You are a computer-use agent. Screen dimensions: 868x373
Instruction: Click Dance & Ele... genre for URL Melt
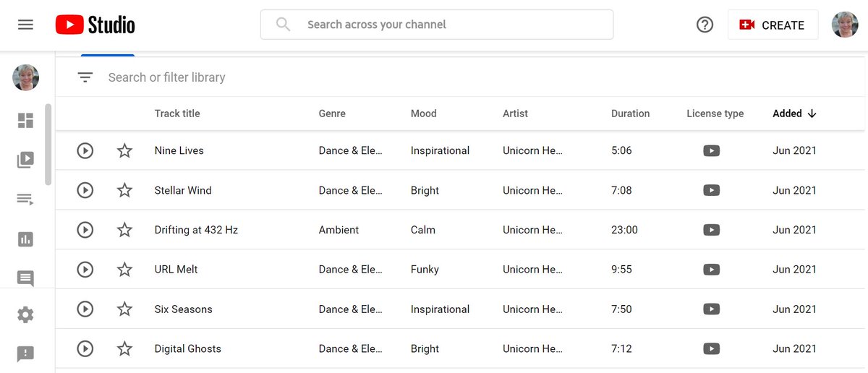coord(350,269)
